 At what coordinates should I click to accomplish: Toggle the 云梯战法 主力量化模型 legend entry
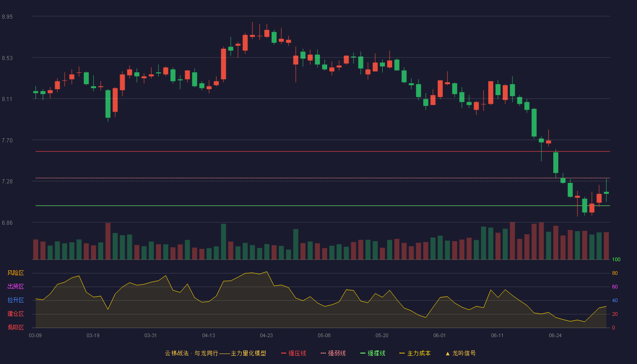pos(215,353)
